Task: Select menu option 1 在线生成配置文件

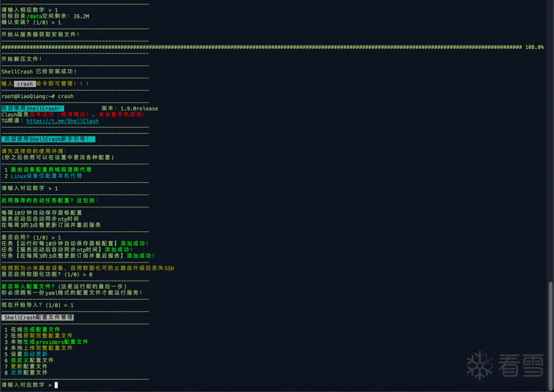Action: point(32,330)
